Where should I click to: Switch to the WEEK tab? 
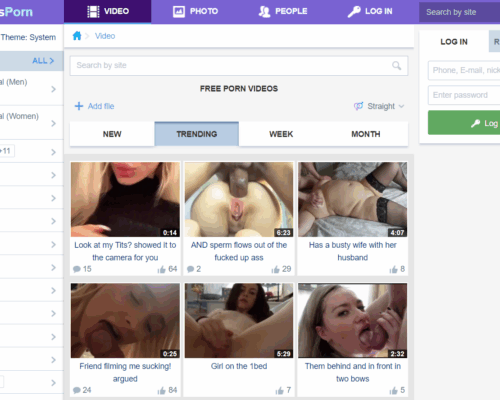[281, 134]
